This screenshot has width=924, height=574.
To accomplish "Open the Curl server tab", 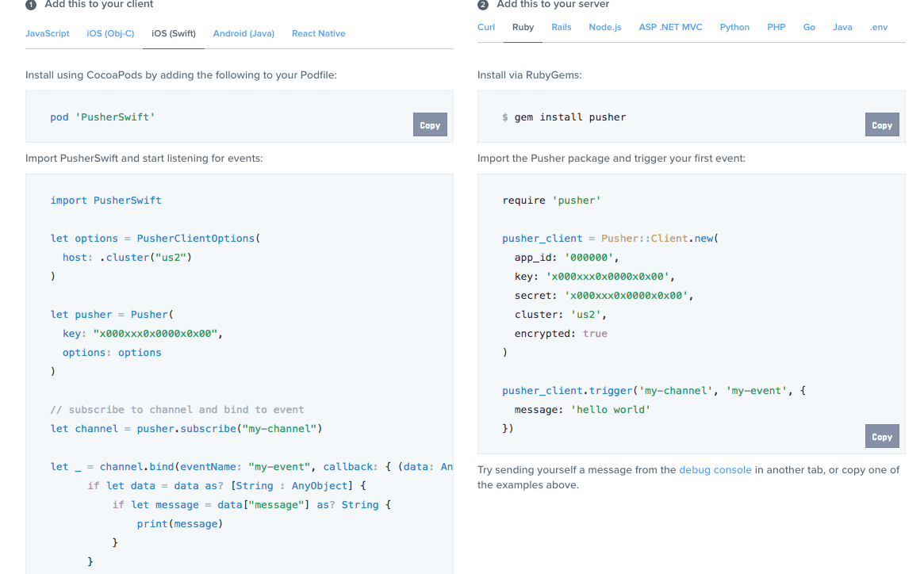I will (x=486, y=27).
